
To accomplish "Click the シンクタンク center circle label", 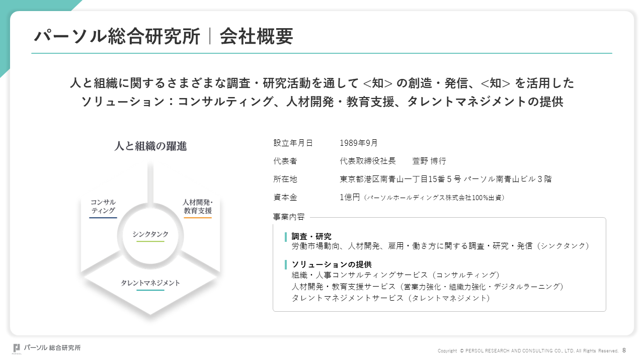I will pyautogui.click(x=150, y=234).
